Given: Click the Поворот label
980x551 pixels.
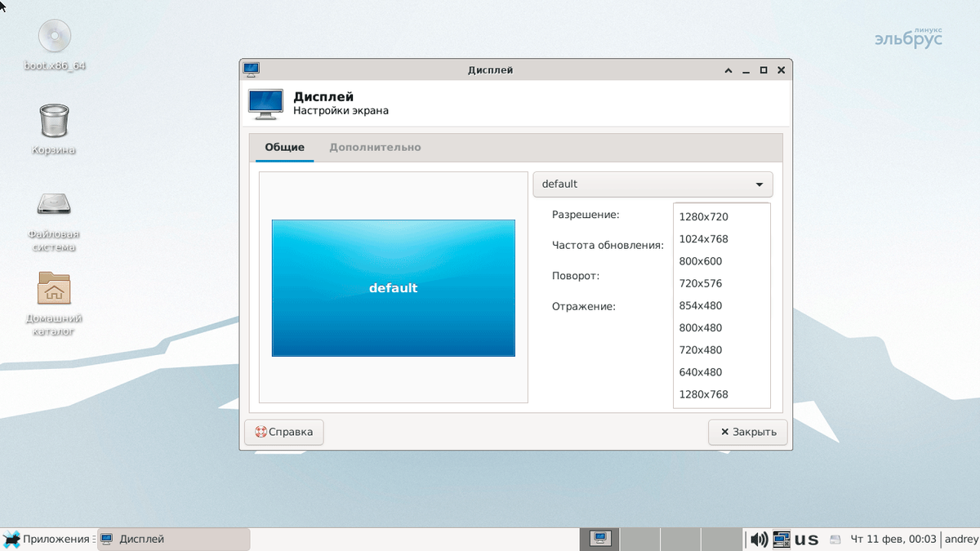Looking at the screenshot, I should click(x=576, y=276).
